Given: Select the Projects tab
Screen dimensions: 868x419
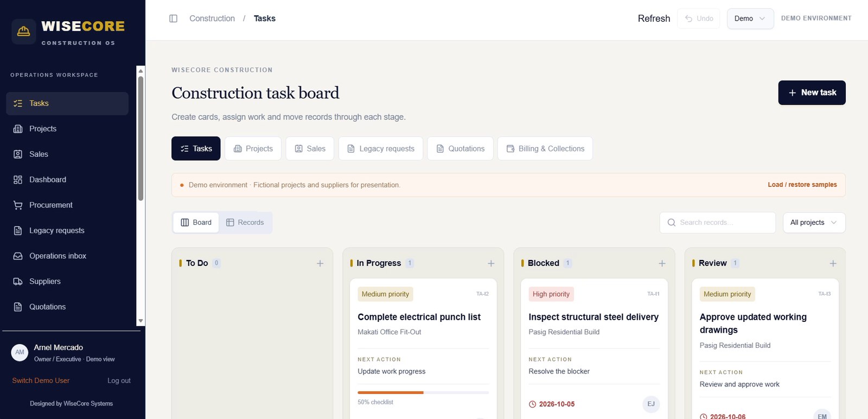Looking at the screenshot, I should pyautogui.click(x=253, y=149).
